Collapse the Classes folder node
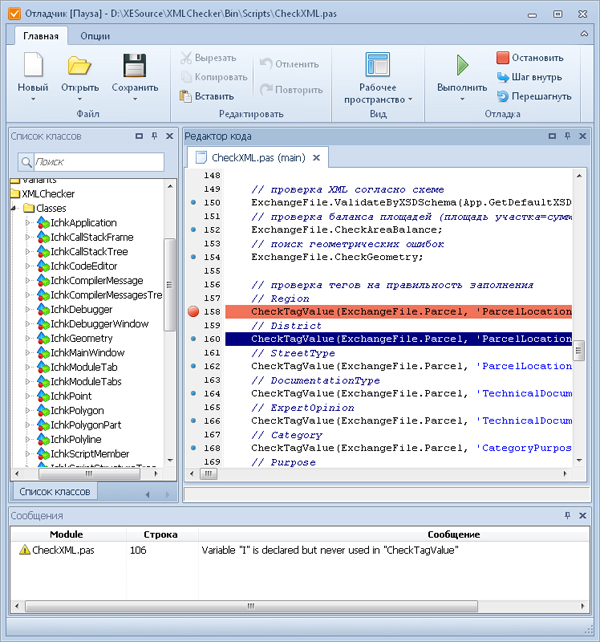The image size is (600, 642). (14, 208)
